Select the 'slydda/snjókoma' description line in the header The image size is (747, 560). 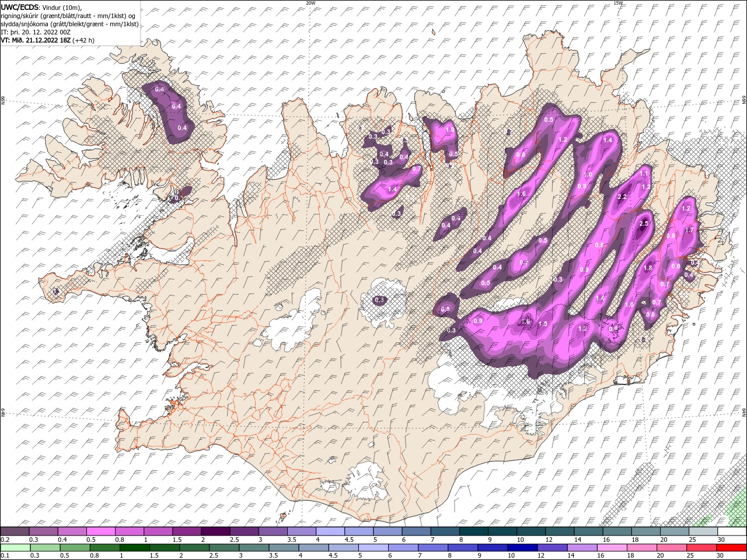pyautogui.click(x=70, y=24)
